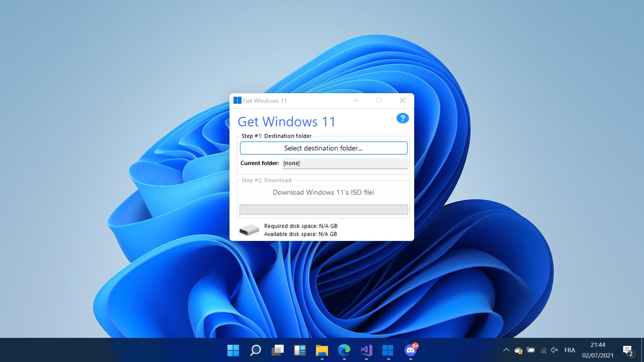Screen dimensions: 644x362
Task: Open the Widgets panel icon
Action: tap(300, 351)
